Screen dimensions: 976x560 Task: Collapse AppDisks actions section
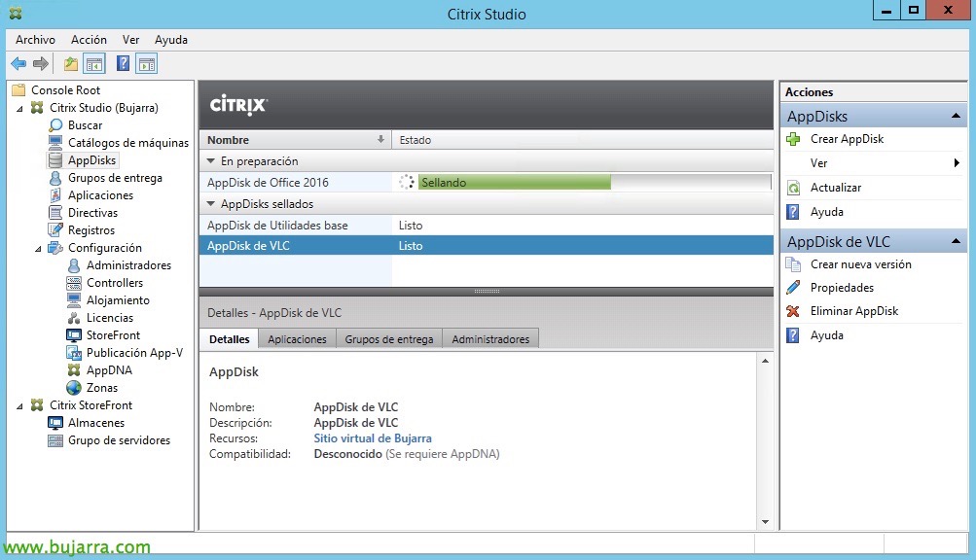coord(956,116)
